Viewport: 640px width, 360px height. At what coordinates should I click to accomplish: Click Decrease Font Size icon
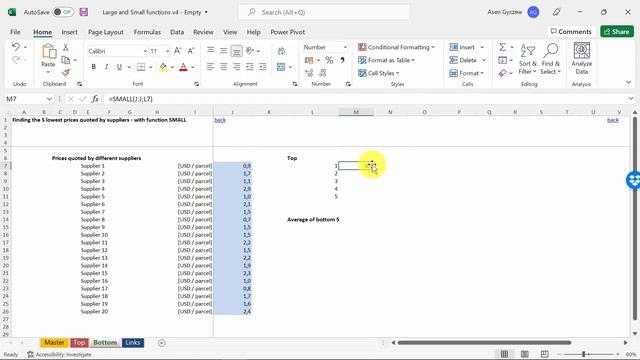coord(191,51)
